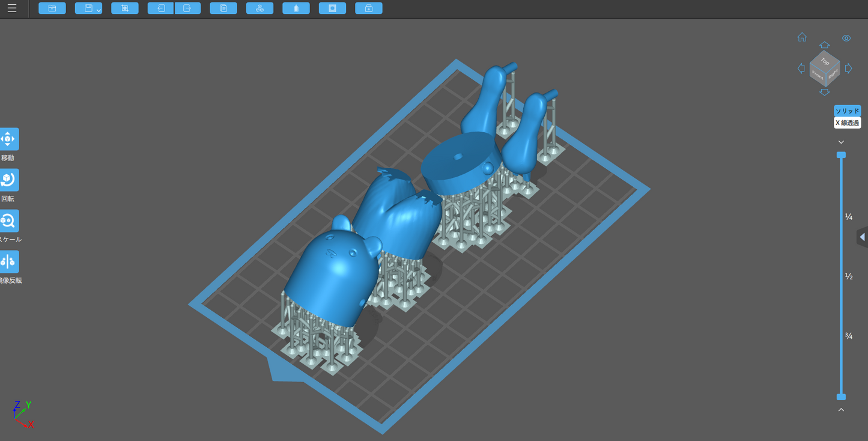Click the copy model toolbar icon
Viewport: 868px width, 441px height.
pyautogui.click(x=223, y=8)
